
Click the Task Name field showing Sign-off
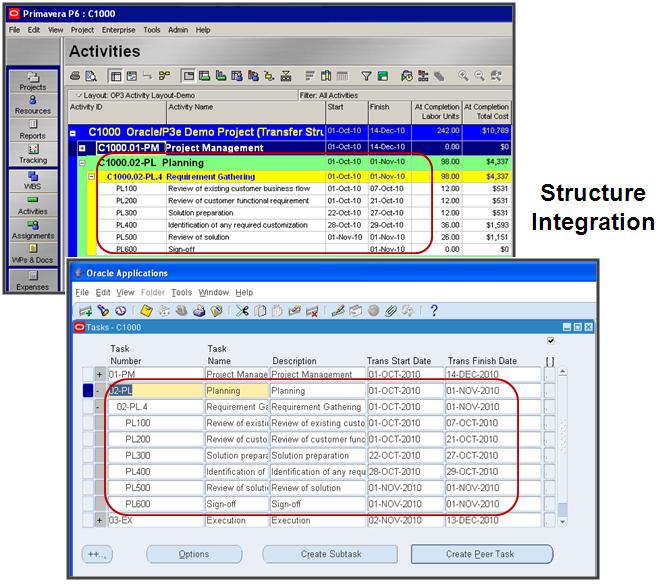pos(236,504)
